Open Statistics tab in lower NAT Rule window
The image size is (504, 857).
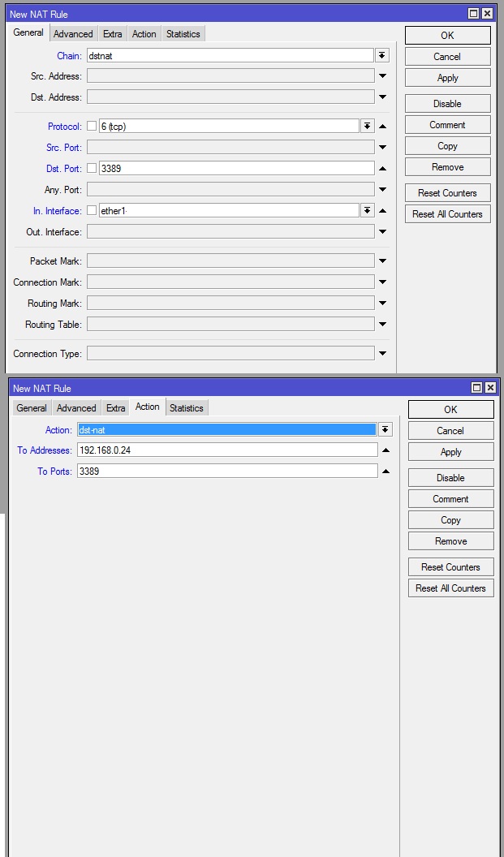187,407
